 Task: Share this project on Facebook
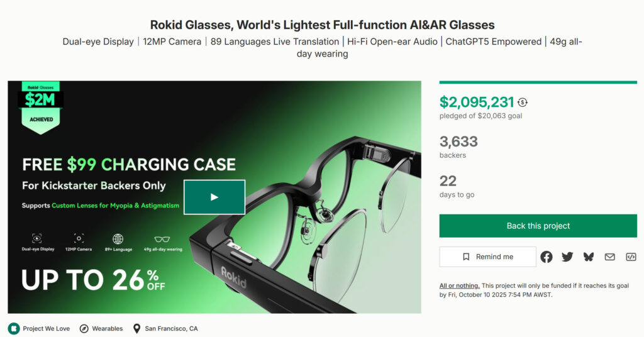[x=547, y=257]
